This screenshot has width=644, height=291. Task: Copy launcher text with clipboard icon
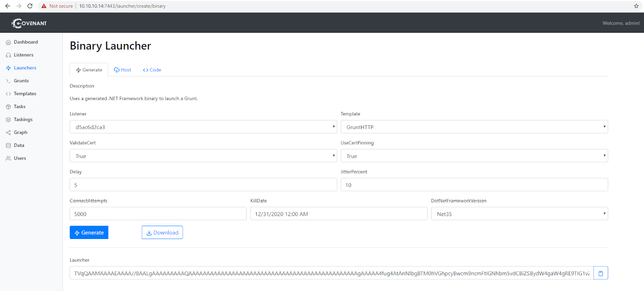point(601,273)
